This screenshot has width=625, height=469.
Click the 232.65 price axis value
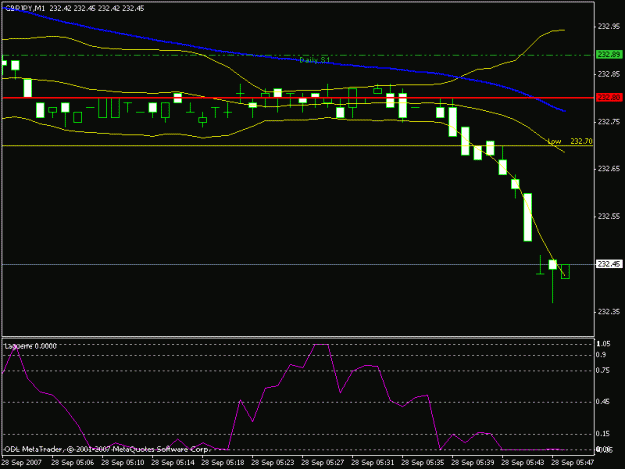click(x=609, y=169)
